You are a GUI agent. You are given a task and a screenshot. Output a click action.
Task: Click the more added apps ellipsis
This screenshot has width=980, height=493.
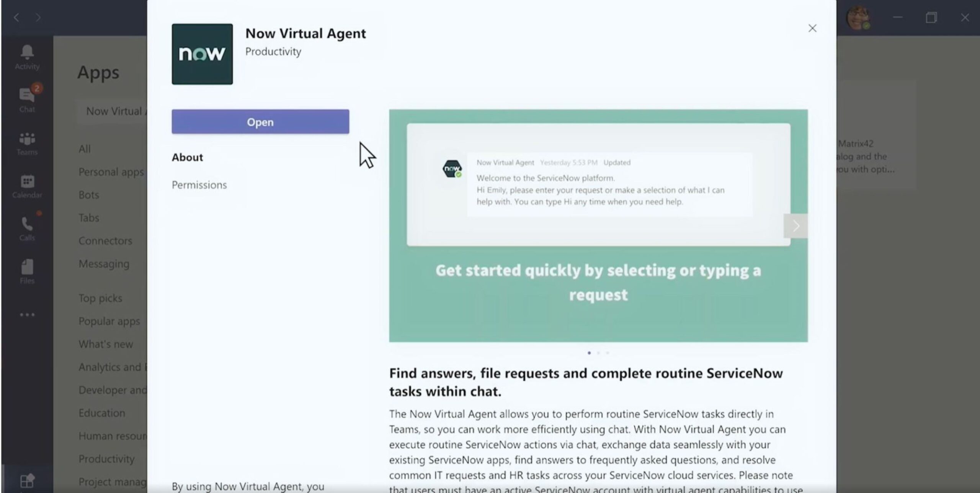pos(26,315)
